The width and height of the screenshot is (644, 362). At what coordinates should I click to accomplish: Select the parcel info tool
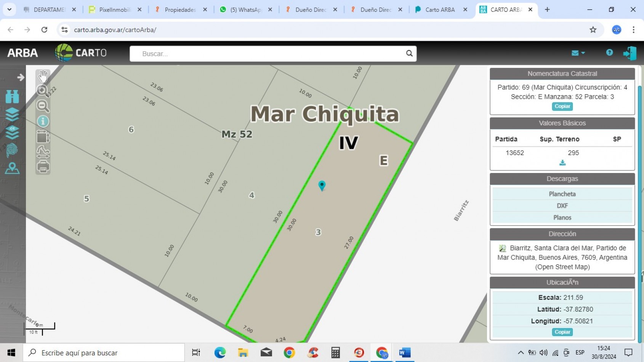[43, 121]
